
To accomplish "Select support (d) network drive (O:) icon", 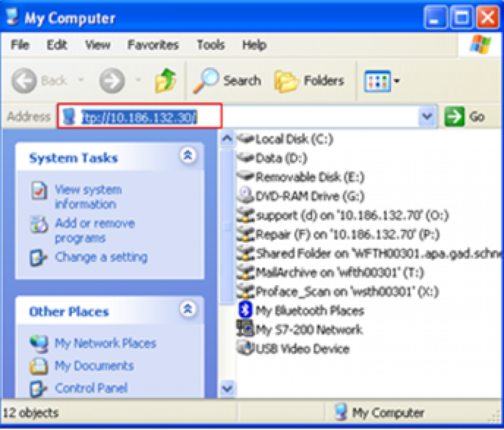I will (246, 215).
